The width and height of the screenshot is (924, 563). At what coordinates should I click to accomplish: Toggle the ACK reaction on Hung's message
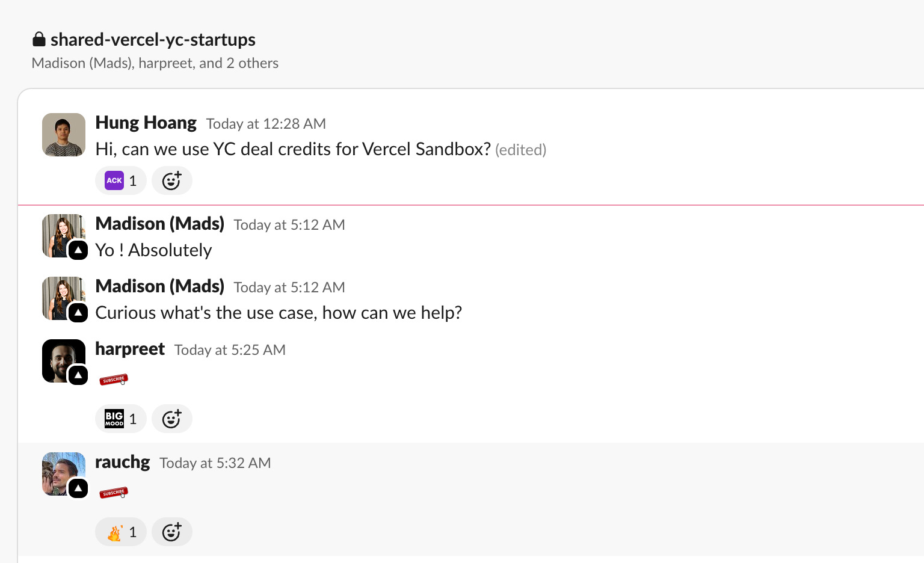click(x=121, y=180)
